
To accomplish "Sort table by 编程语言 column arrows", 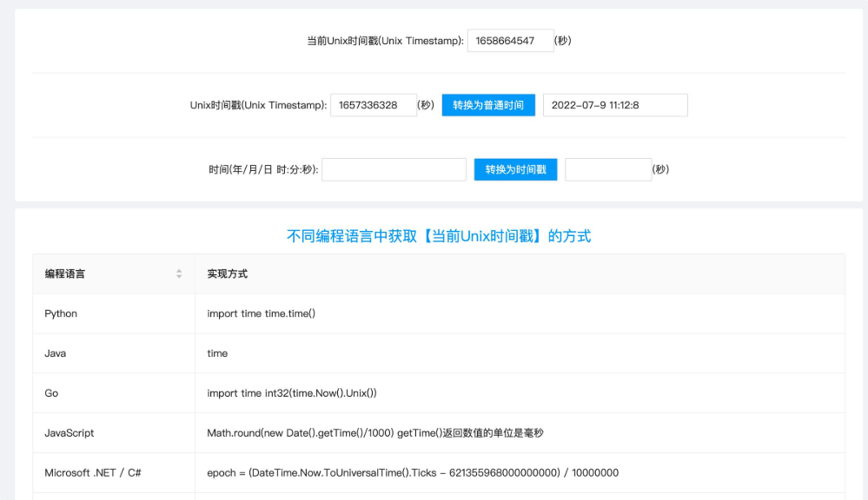I will tap(179, 273).
